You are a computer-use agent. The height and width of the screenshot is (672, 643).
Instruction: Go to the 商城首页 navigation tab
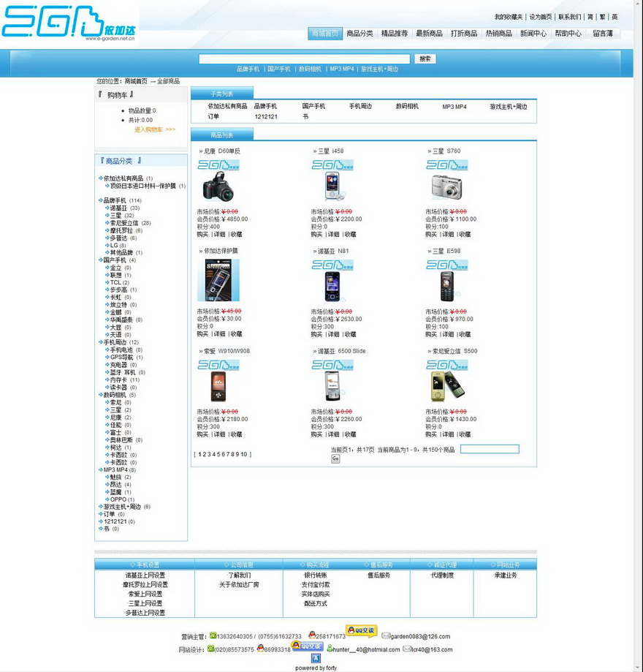click(325, 34)
